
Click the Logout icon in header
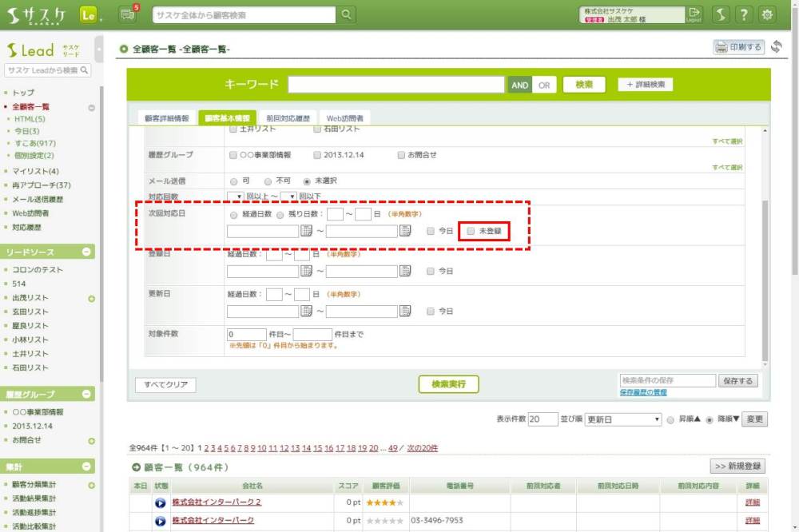pos(694,14)
